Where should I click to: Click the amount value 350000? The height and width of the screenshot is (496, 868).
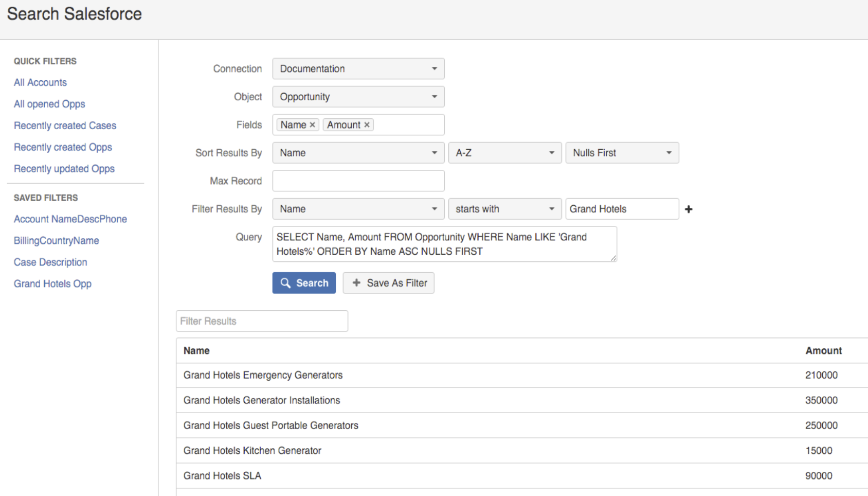pos(821,400)
